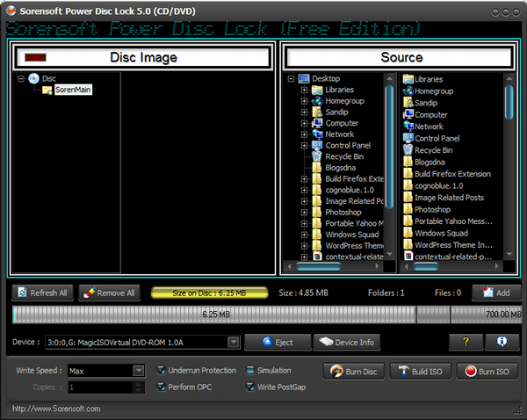Click Windows Squad folder icon in file list
This screenshot has height=420, width=527.
[x=408, y=233]
